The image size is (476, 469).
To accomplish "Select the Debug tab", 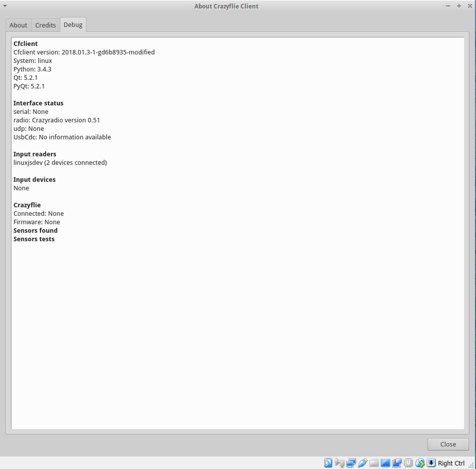I will pos(73,25).
